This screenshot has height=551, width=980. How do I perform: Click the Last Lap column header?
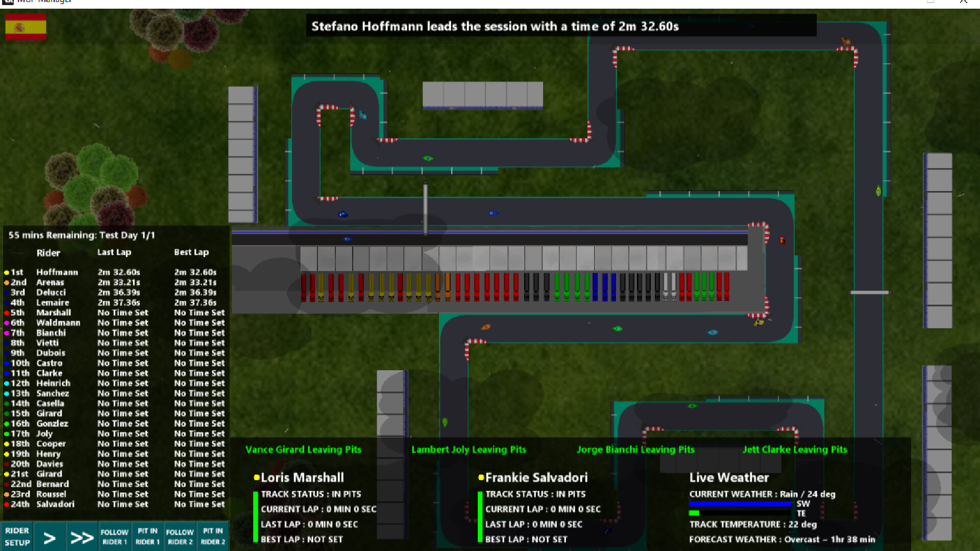(114, 252)
